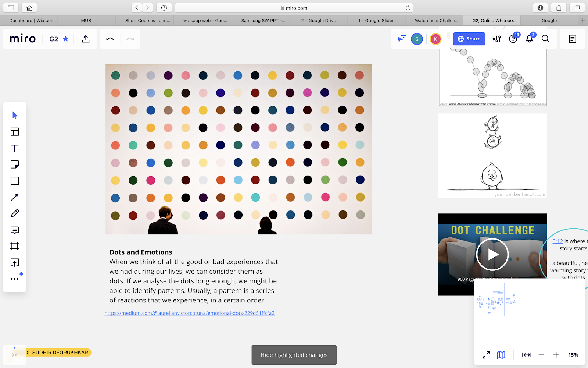This screenshot has width=588, height=368.
Task: Click the K collaborator avatar
Action: coord(435,39)
